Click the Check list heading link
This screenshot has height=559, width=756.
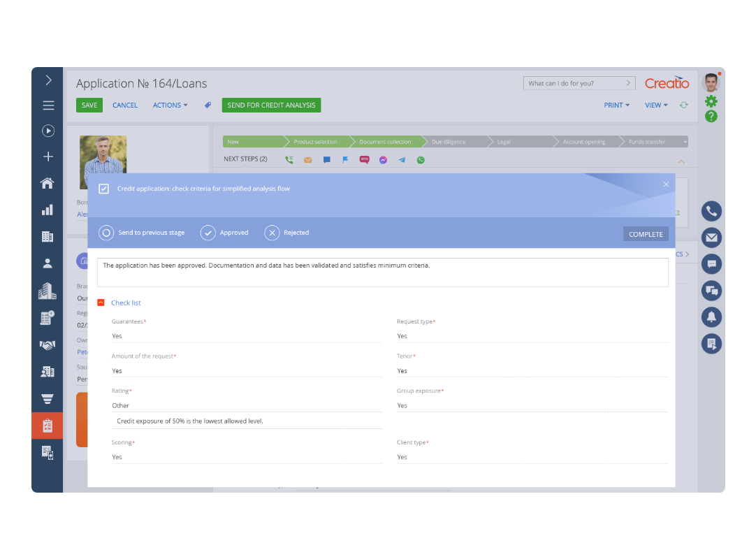click(x=126, y=303)
